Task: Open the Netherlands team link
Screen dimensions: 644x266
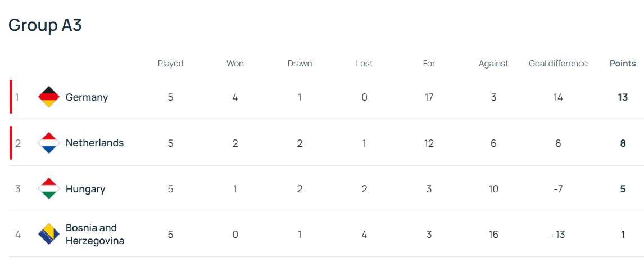Action: [x=94, y=143]
